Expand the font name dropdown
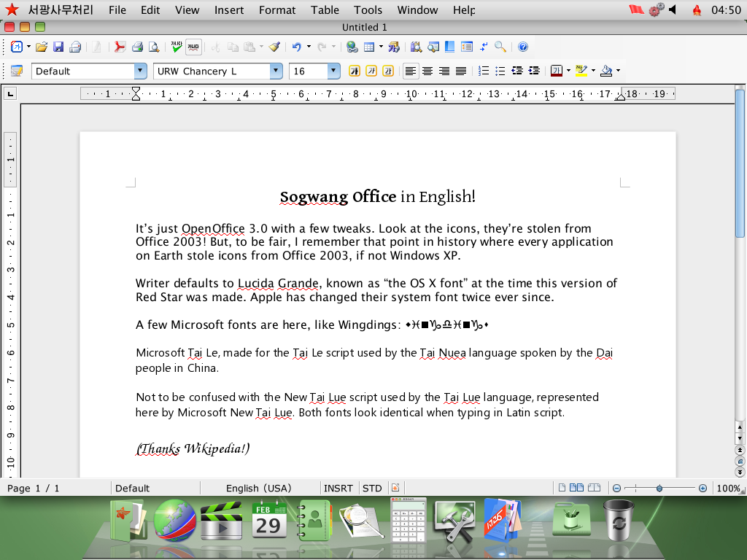747x560 pixels. pos(276,71)
